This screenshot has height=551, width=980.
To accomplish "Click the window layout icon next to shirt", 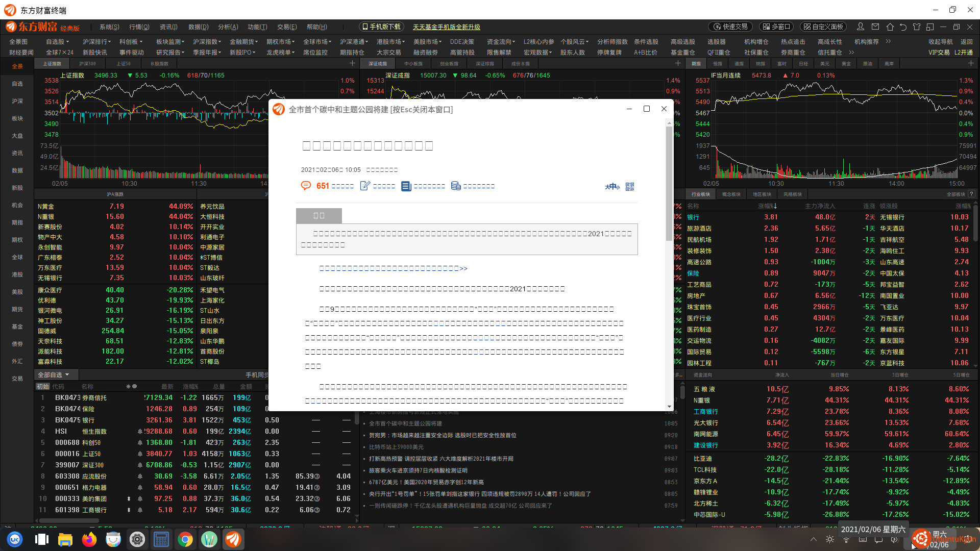I will coord(930,27).
